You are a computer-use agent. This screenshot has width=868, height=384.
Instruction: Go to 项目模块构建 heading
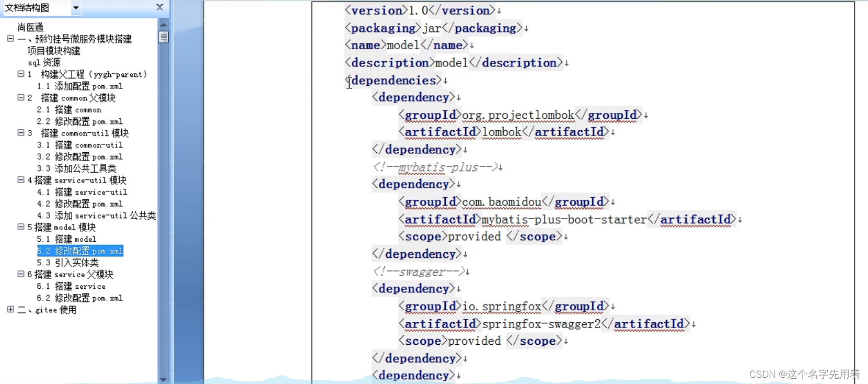coord(54,51)
